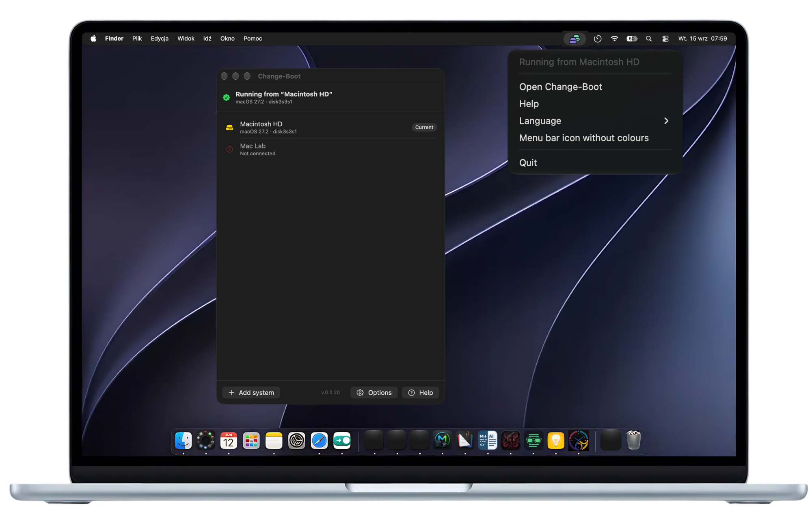The width and height of the screenshot is (812, 528).
Task: Open the colorful clock app in Dock
Action: (579, 440)
